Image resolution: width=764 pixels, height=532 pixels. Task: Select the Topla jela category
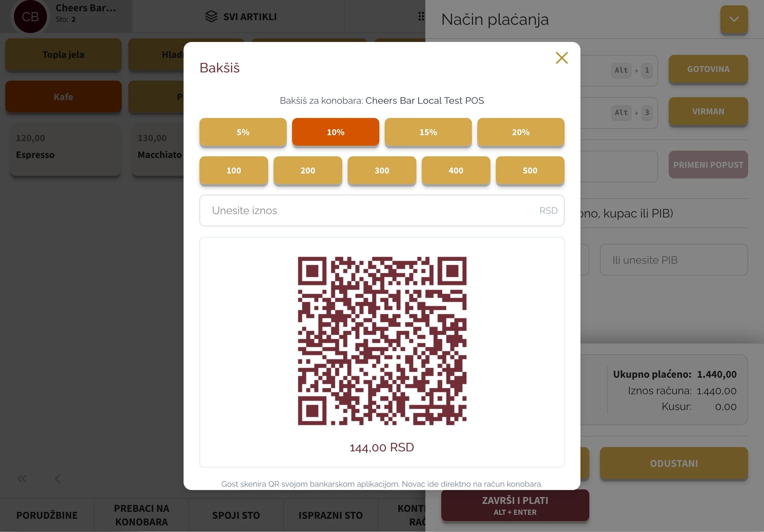tap(63, 55)
